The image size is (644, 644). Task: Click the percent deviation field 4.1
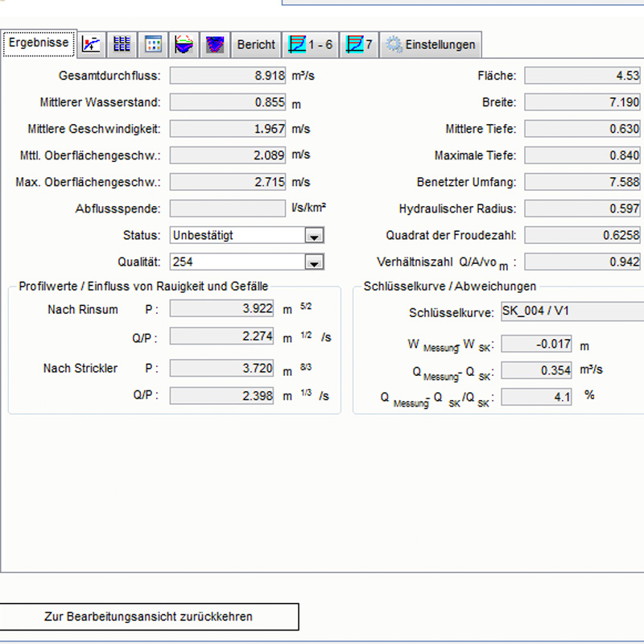(536, 397)
